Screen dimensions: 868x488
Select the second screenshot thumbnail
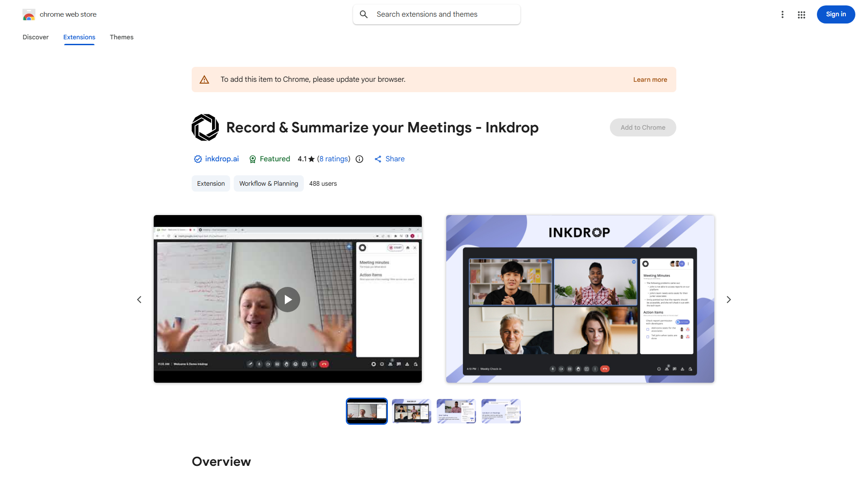[x=411, y=411]
